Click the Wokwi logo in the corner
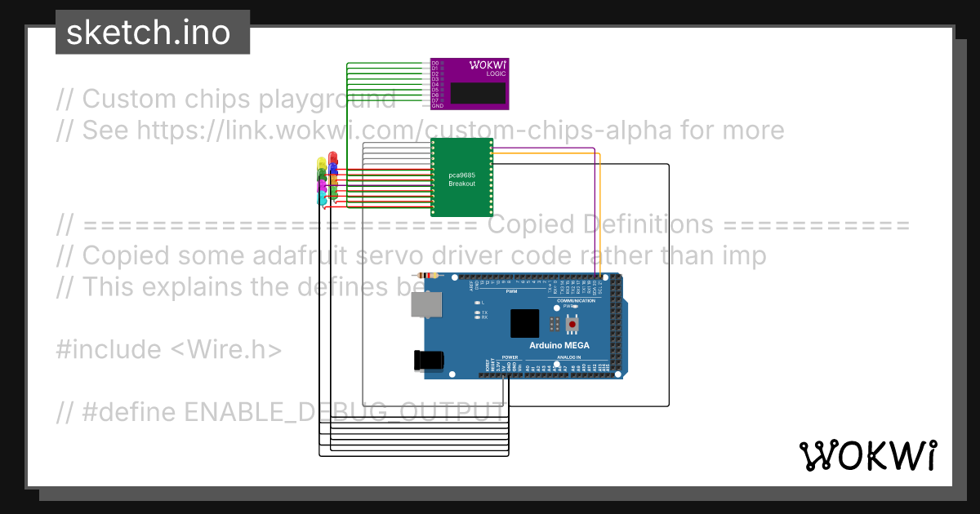 867,455
